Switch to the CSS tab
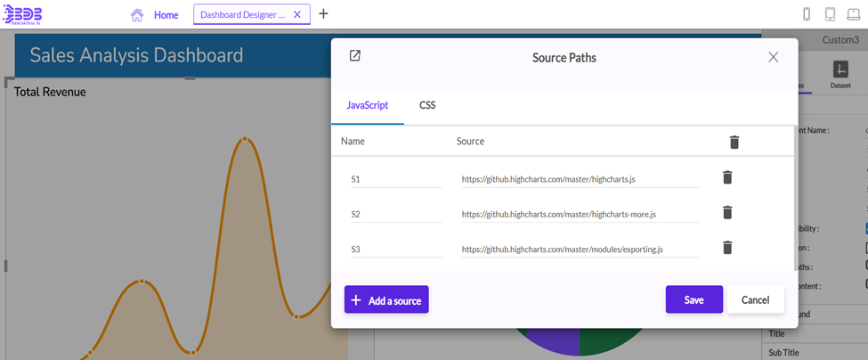 [x=427, y=105]
